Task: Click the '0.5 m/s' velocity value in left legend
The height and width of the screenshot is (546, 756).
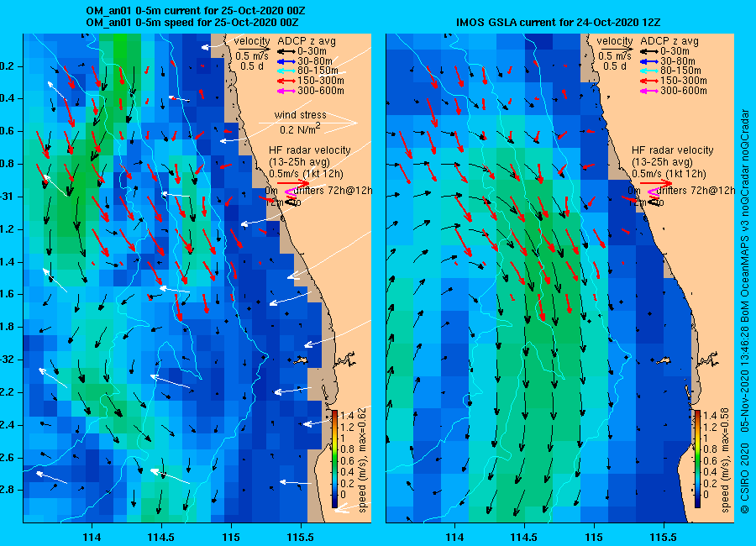Action: point(252,56)
